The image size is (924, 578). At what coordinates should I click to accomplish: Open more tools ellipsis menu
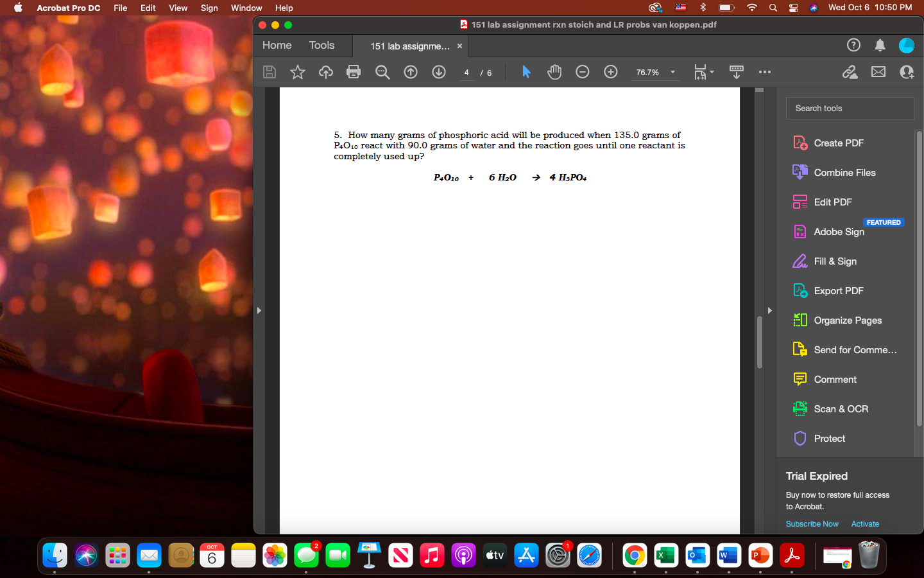765,72
